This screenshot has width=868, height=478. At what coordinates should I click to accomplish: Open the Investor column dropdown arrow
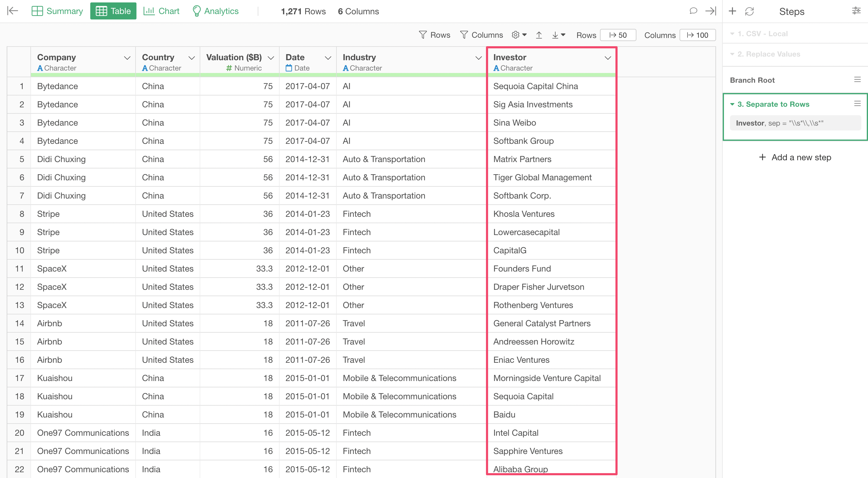[608, 58]
